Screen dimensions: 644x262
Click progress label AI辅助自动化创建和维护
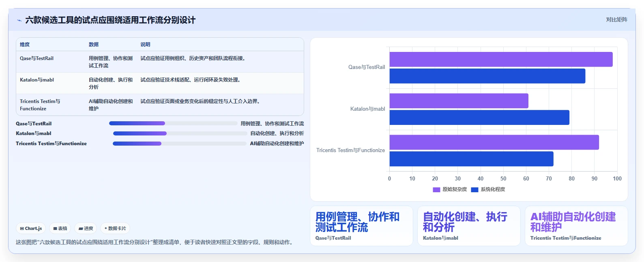[277, 144]
